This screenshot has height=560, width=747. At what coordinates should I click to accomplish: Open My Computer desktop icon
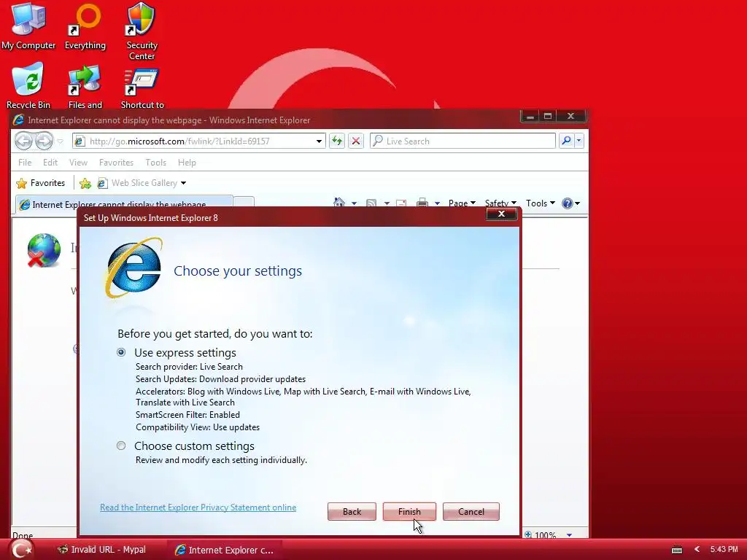click(28, 26)
